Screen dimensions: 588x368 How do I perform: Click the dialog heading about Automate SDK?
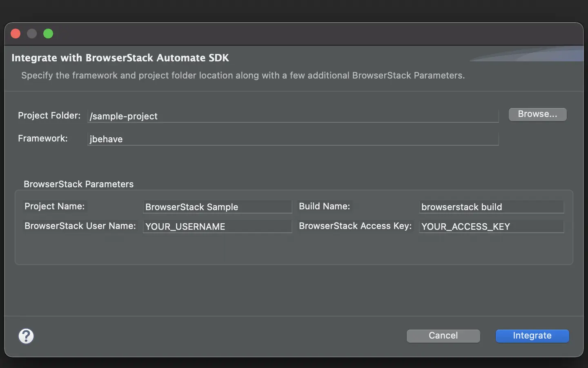click(120, 58)
